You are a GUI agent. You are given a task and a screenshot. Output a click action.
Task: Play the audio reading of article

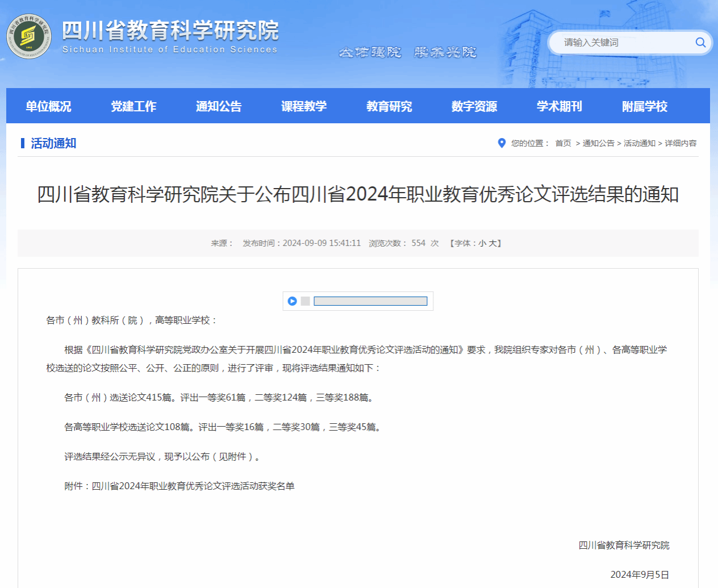tap(292, 301)
